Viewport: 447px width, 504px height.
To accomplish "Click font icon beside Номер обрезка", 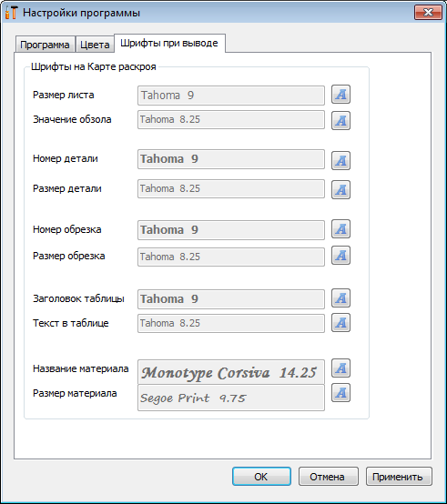I will (340, 229).
